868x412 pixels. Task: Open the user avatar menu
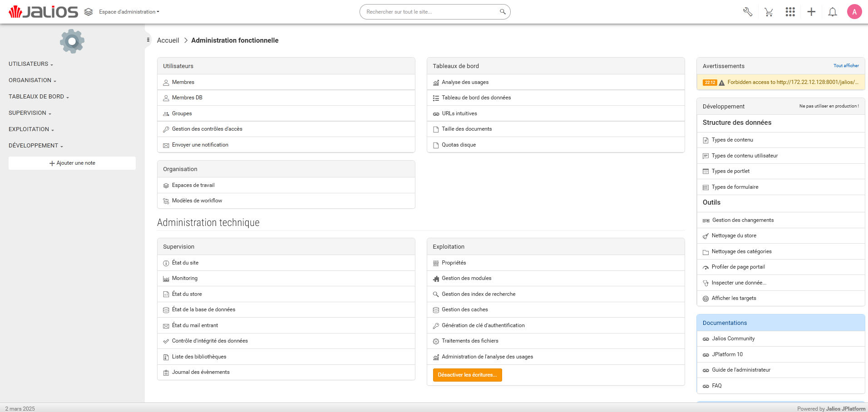point(854,12)
